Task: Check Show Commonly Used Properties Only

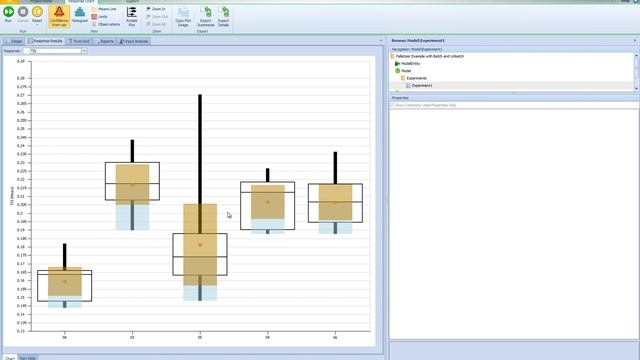Action: (x=393, y=105)
